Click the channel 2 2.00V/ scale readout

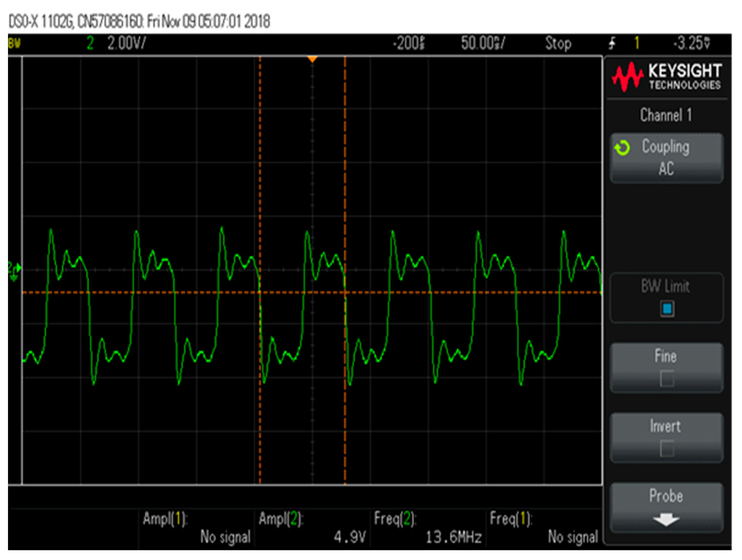126,43
